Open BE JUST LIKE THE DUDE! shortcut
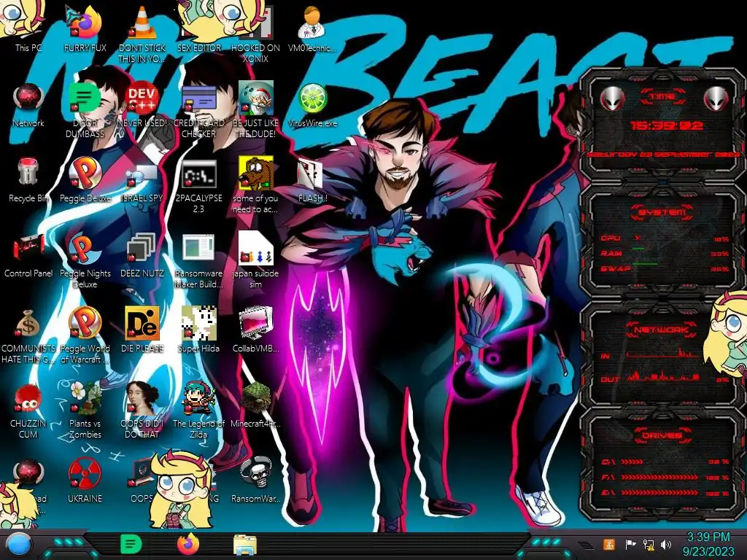This screenshot has height=560, width=747. coord(255,99)
